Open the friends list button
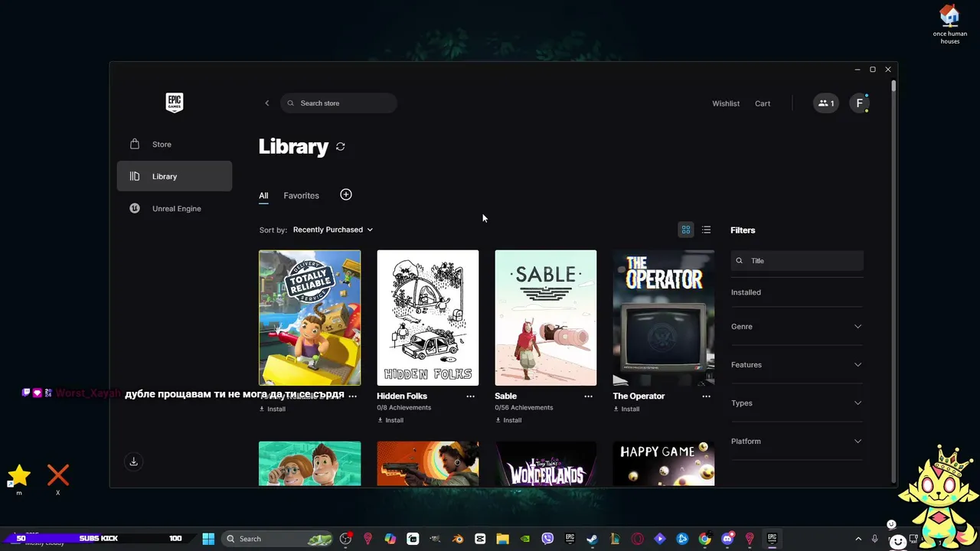Image resolution: width=980 pixels, height=551 pixels. pos(825,103)
